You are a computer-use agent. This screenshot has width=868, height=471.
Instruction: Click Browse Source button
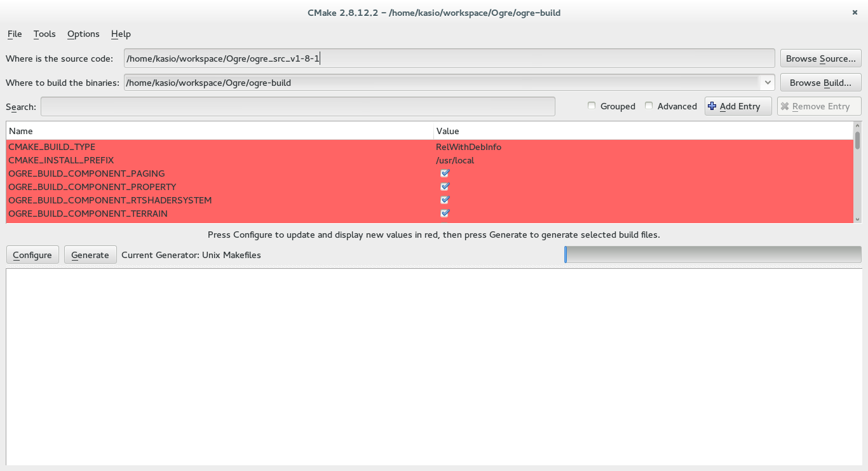pyautogui.click(x=820, y=58)
